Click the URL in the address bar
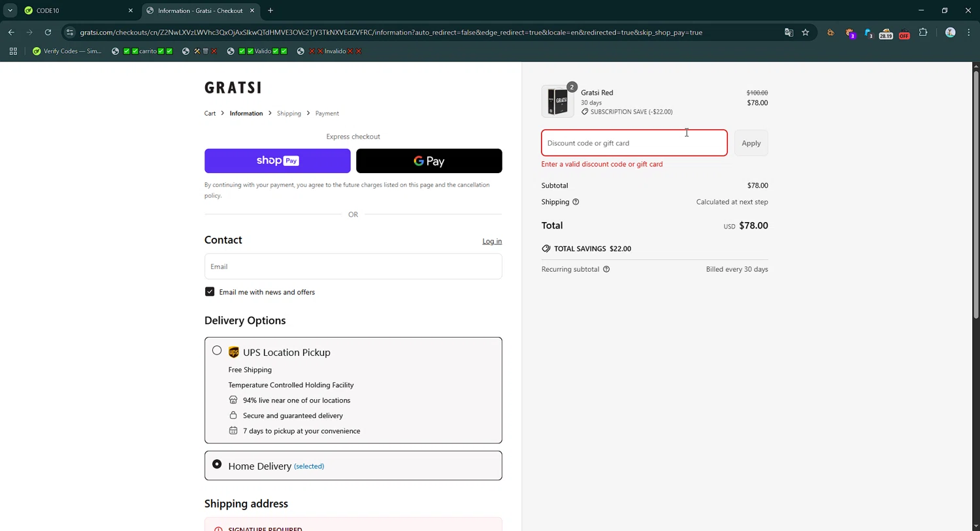This screenshot has width=980, height=531. [x=391, y=32]
